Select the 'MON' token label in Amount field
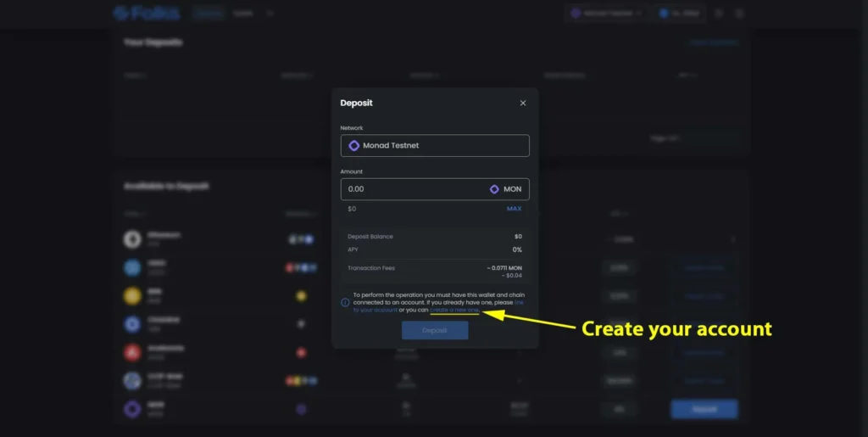Viewport: 868px width, 437px height. 512,189
